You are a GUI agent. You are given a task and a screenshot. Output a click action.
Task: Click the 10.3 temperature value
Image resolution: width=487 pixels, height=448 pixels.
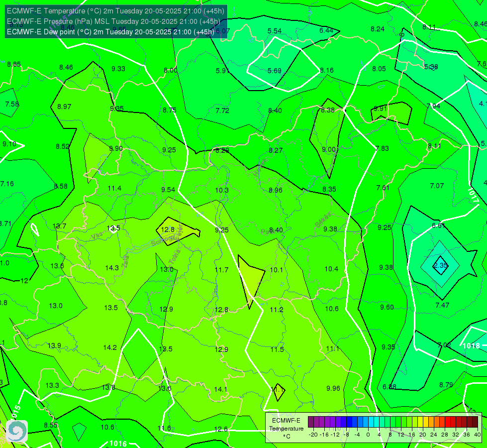pyautogui.click(x=222, y=190)
